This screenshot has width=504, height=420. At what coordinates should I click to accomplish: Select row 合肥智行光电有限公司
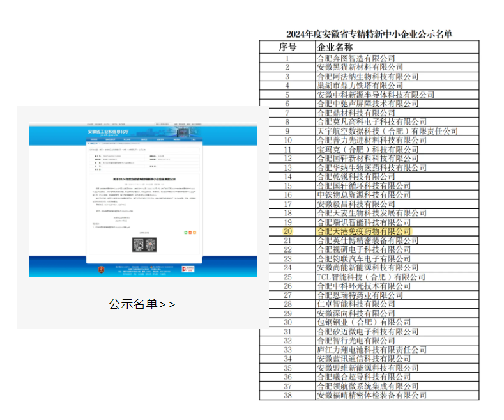click(x=369, y=341)
